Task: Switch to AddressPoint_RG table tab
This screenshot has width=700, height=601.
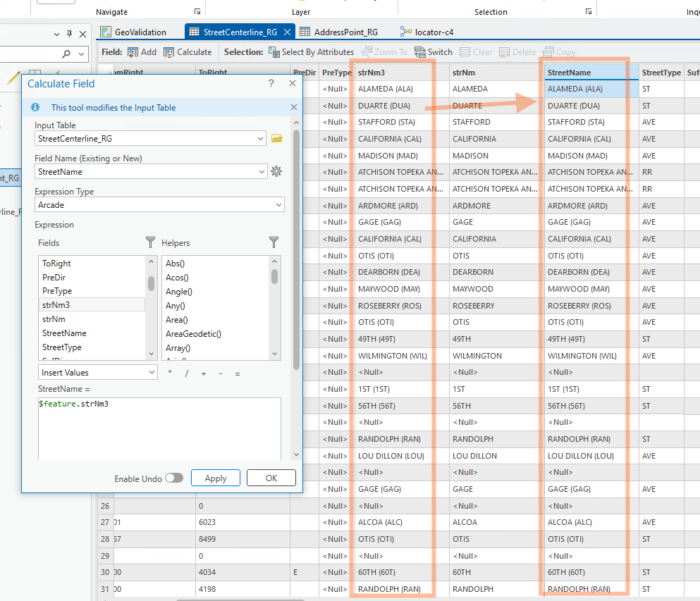Action: [x=338, y=32]
